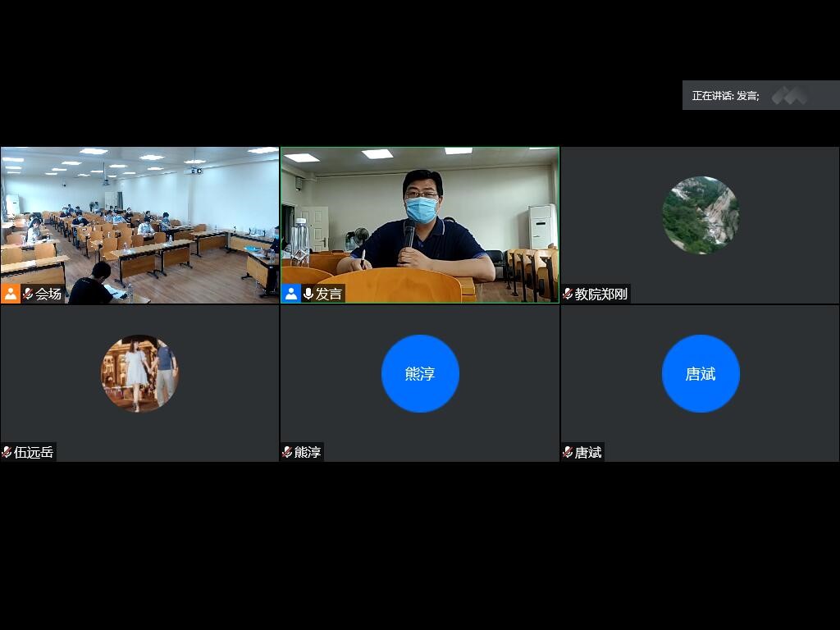Viewport: 840px width, 630px height.
Task: Click the 唐斌 name label below avatar
Action: click(x=588, y=452)
